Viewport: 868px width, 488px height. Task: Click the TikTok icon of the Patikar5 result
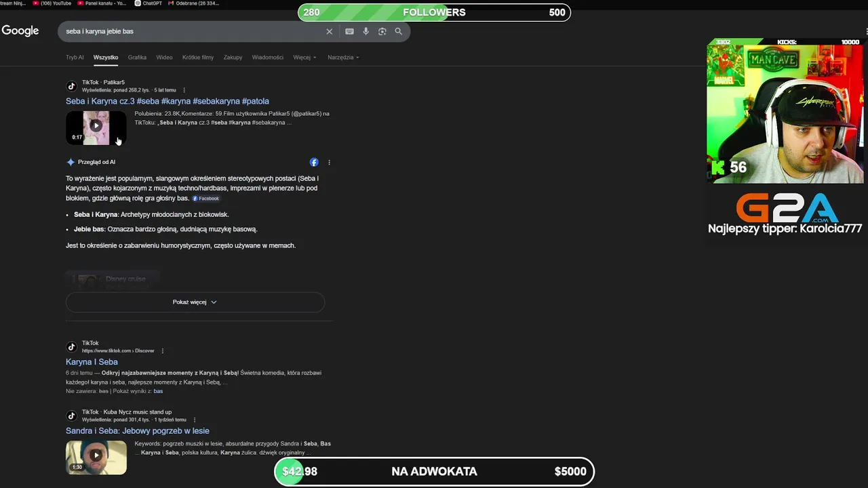[x=71, y=86]
